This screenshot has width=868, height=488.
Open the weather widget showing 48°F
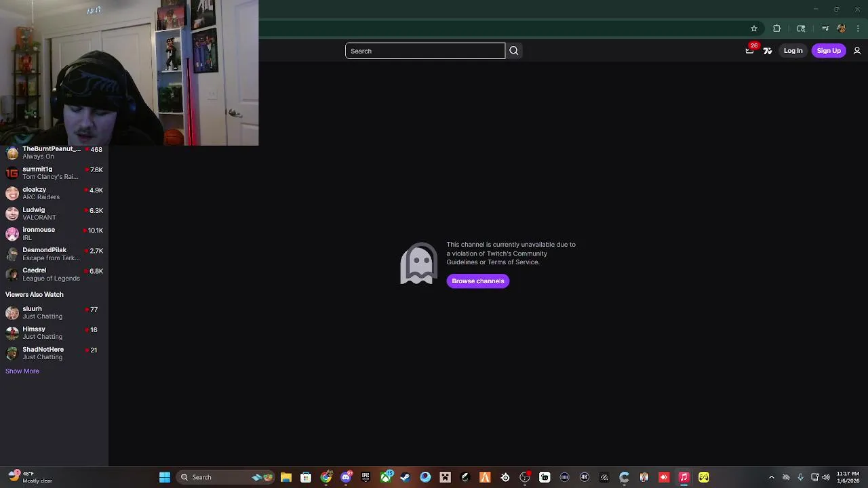(30, 477)
